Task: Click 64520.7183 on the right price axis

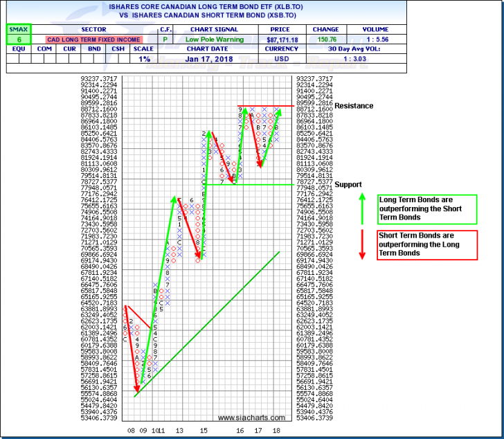Action: pos(314,303)
